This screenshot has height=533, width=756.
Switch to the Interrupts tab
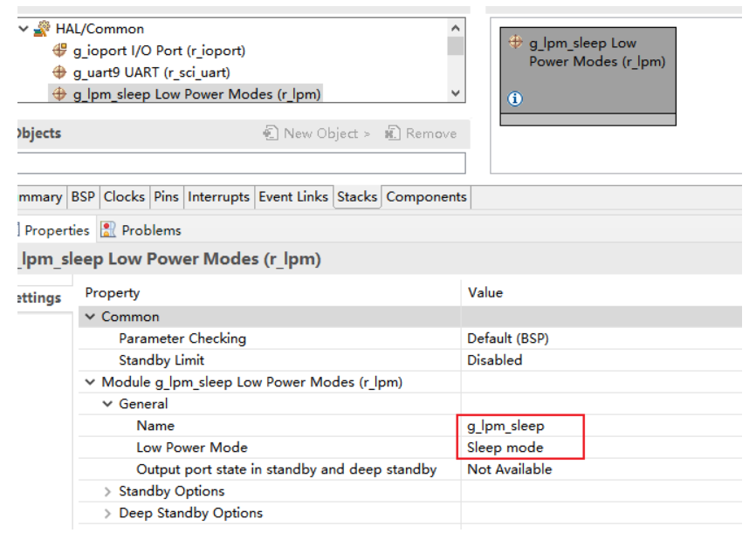click(218, 197)
